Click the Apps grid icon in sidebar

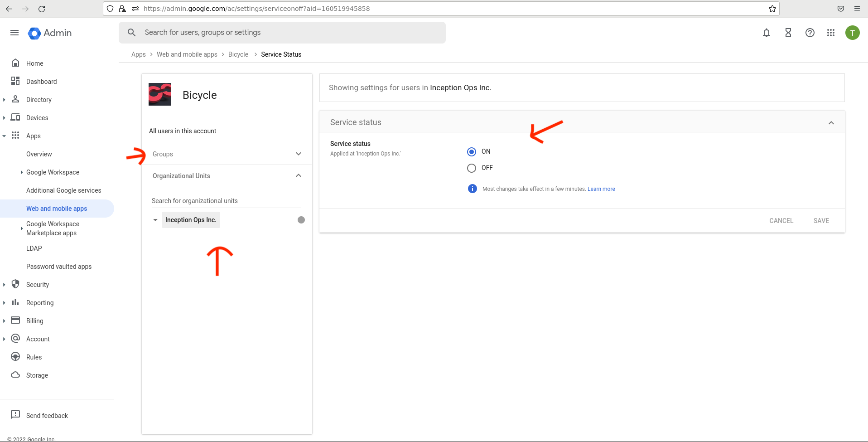tap(15, 136)
